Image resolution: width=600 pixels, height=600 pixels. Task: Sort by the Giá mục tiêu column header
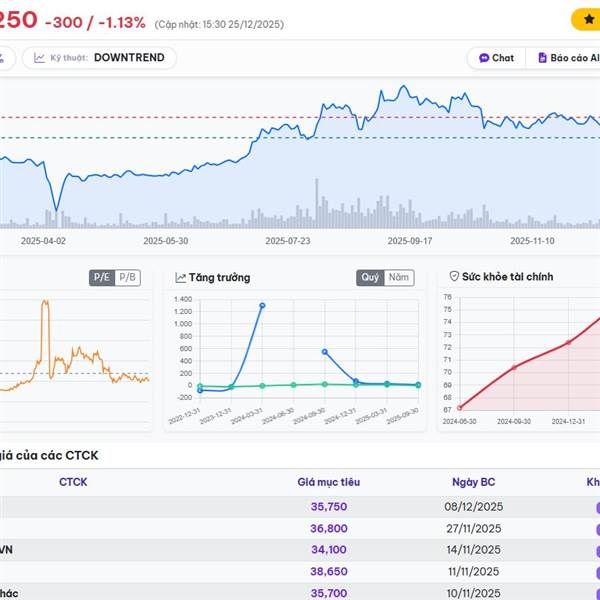coord(328,482)
